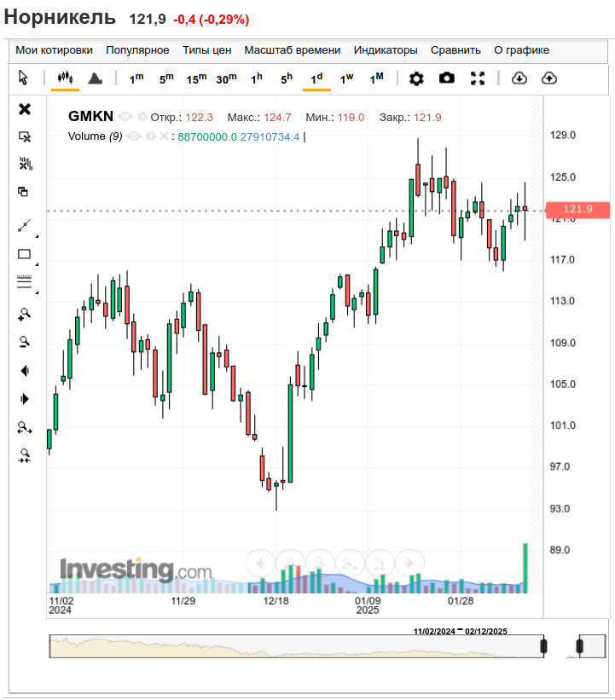Select the 1h timeframe
The image size is (615, 700).
point(257,78)
